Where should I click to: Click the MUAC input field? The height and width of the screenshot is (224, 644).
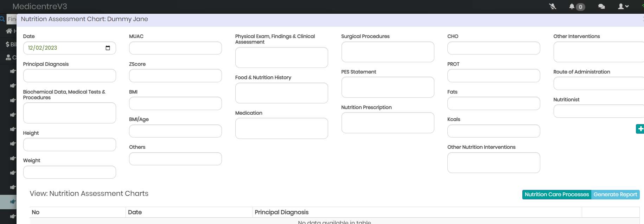[x=176, y=48]
